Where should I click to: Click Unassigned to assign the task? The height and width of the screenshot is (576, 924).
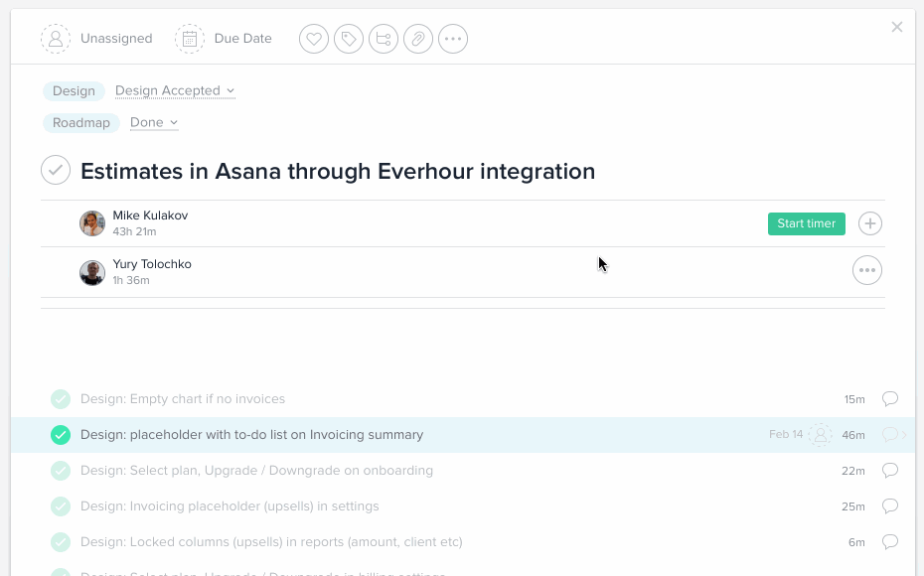pyautogui.click(x=116, y=38)
